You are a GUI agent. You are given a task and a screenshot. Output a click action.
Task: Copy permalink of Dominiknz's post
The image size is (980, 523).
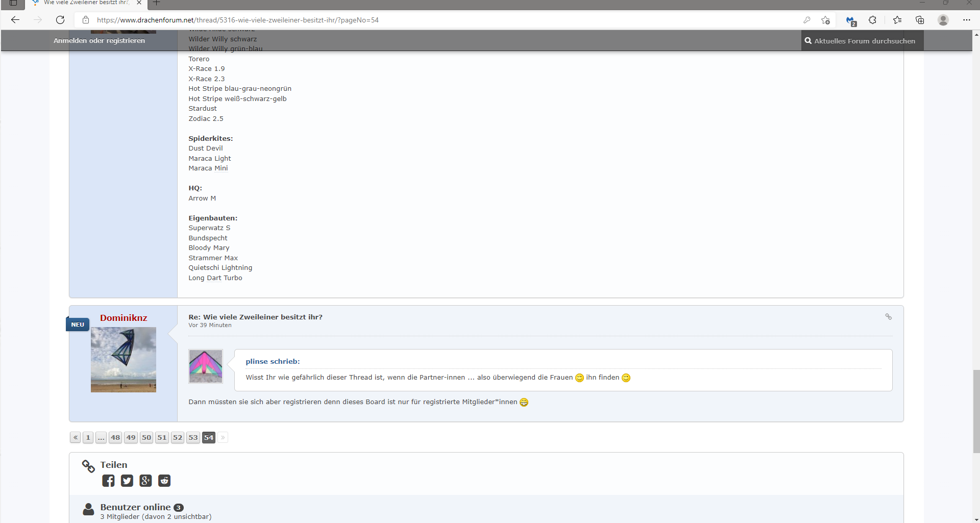(x=888, y=317)
